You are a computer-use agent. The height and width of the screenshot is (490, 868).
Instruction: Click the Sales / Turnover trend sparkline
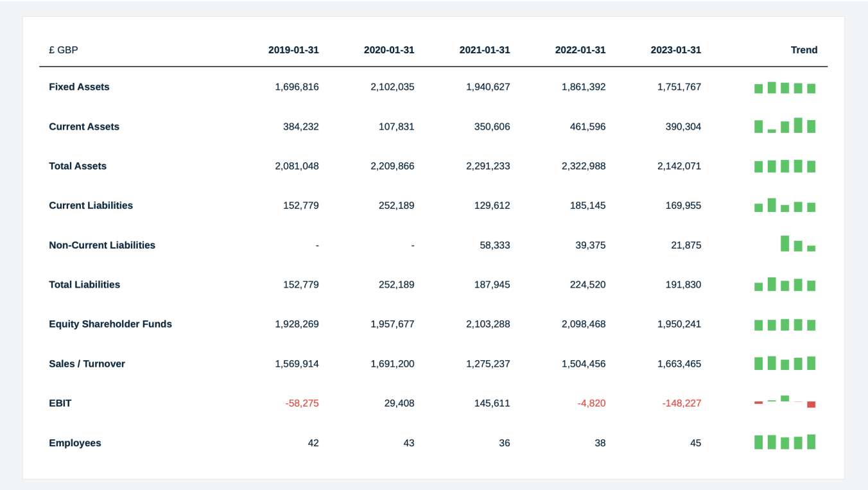[x=785, y=363]
